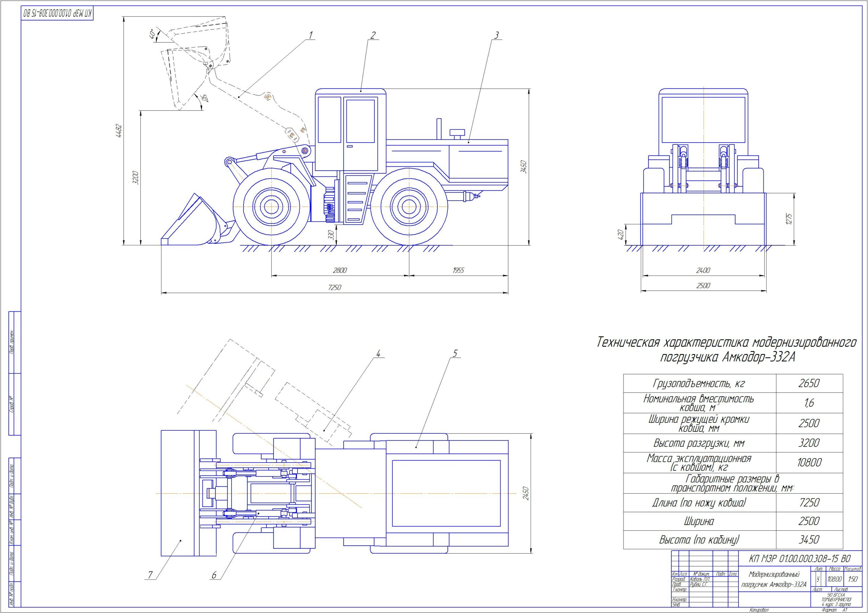This screenshot has width=868, height=613.
Task: Click the checker name 'Рубец С.Г.'
Action: pyautogui.click(x=698, y=584)
